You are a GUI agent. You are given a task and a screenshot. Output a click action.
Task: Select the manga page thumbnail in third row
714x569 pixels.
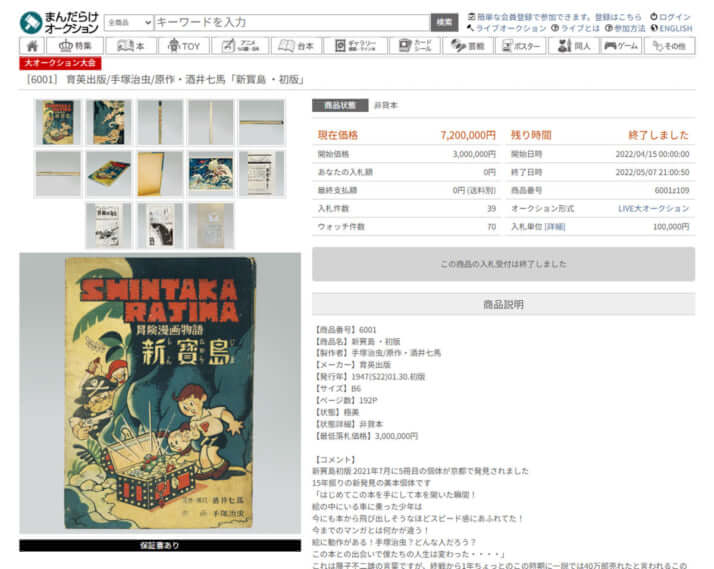pyautogui.click(x=160, y=225)
